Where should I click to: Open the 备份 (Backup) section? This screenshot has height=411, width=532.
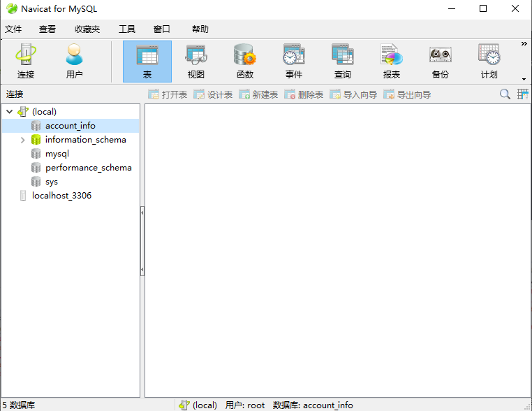(x=441, y=62)
